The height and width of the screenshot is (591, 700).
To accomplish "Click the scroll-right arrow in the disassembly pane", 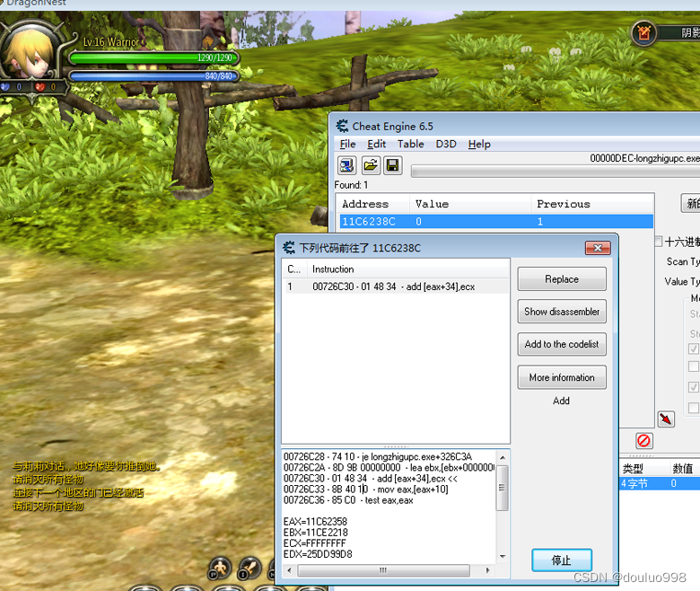I will point(487,570).
